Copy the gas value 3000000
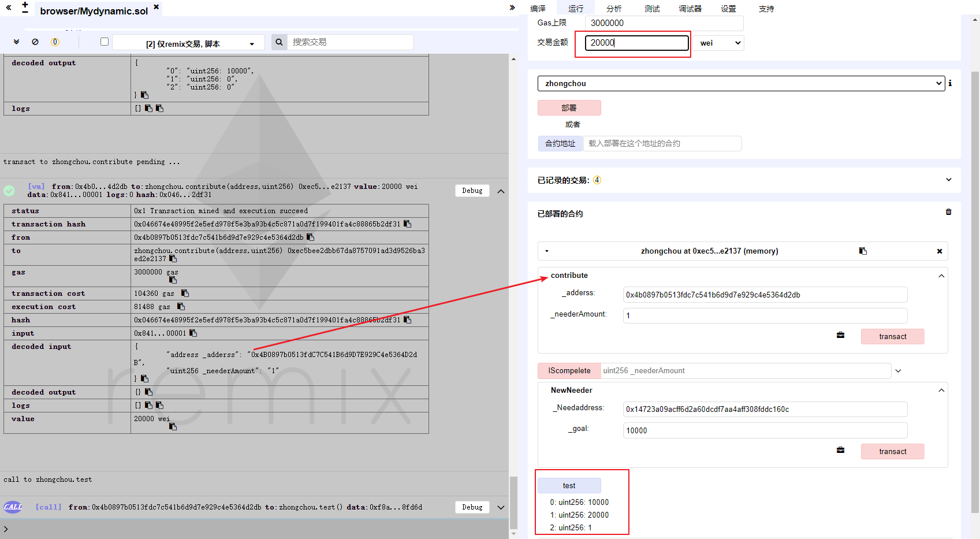 coord(173,280)
